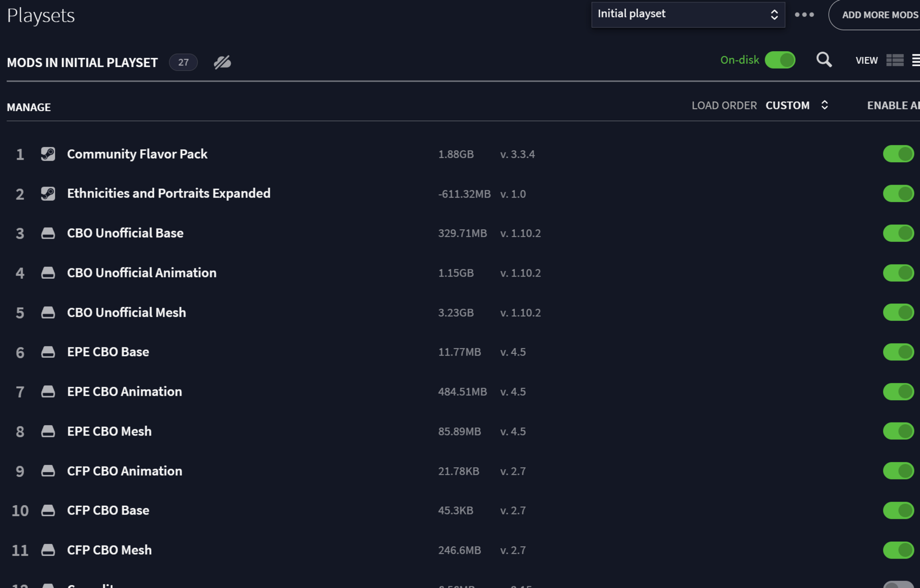Click the 3.23GB size of CBO Unofficial Mesh
The height and width of the screenshot is (588, 920).
(x=456, y=313)
